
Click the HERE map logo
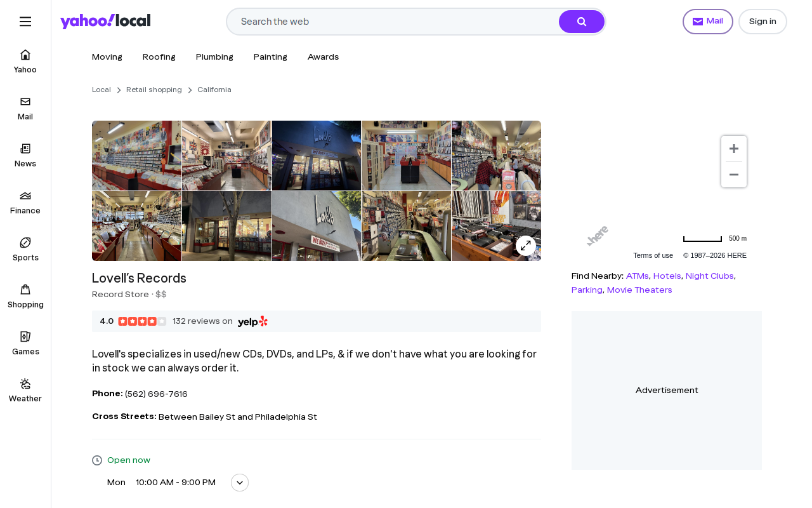pos(598,235)
